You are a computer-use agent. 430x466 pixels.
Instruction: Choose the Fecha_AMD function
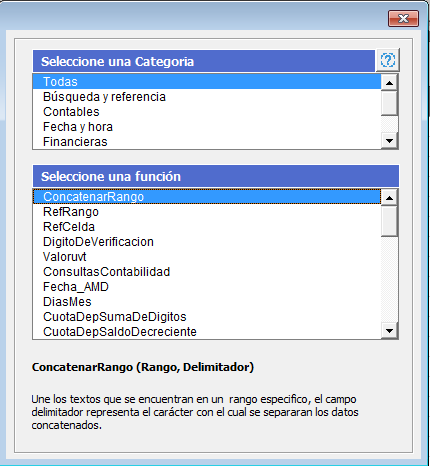207,287
